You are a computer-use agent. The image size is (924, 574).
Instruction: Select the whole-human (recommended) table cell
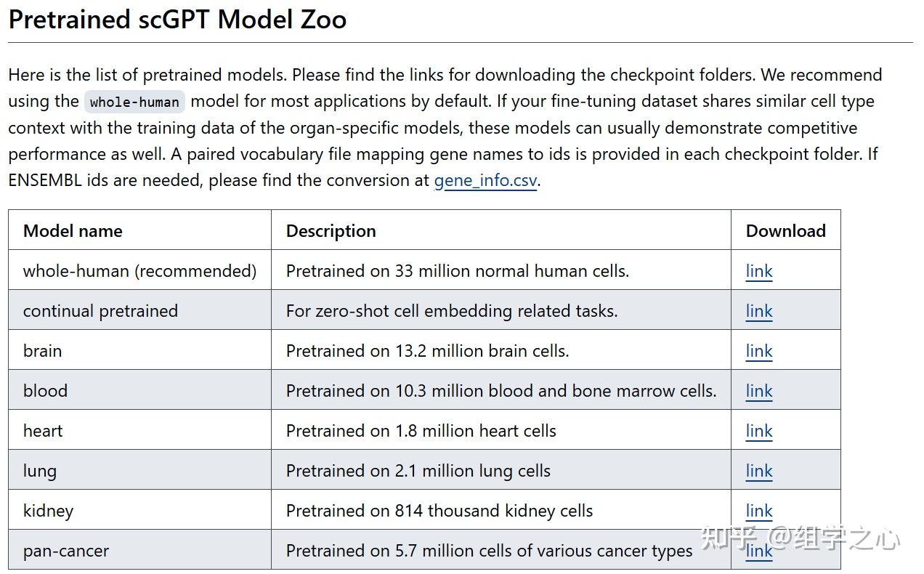click(139, 271)
